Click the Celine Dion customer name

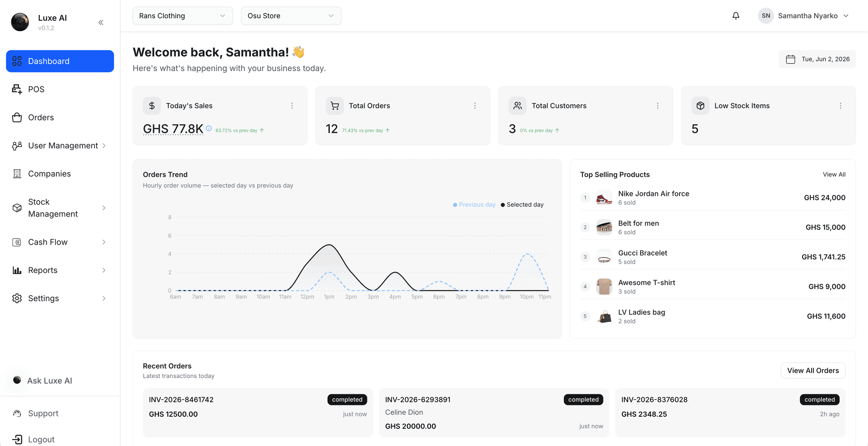coord(404,412)
